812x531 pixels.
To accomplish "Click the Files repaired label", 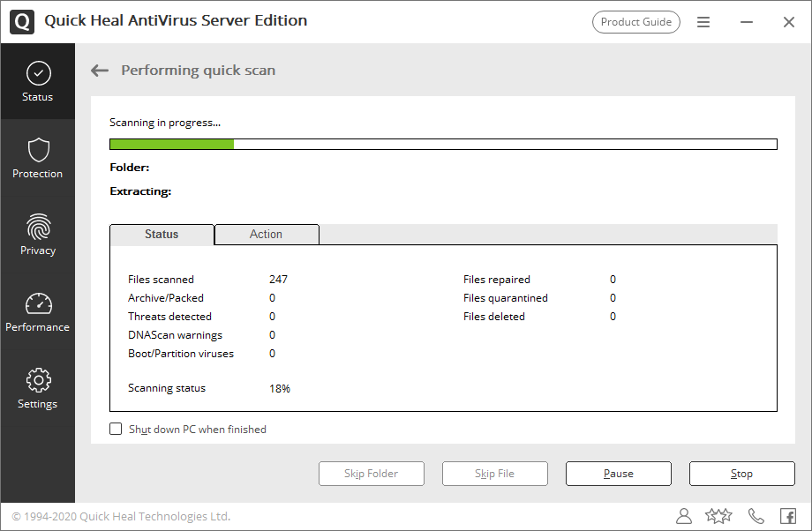I will [497, 280].
